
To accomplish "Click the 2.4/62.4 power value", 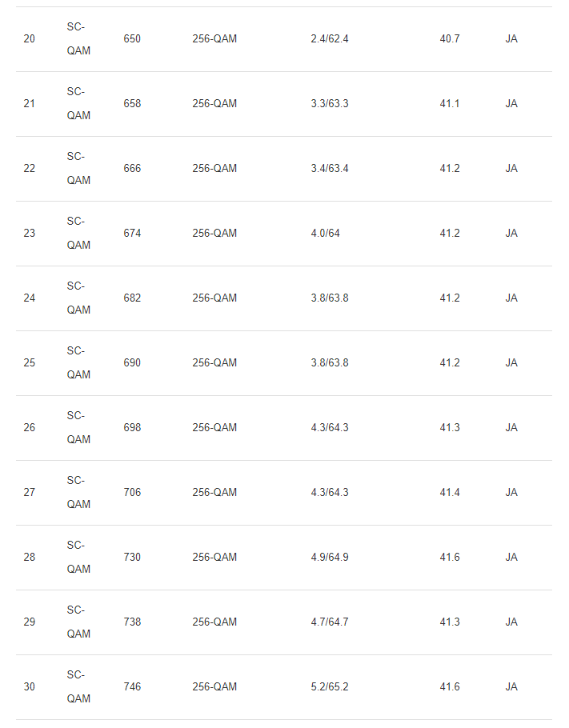I will [330, 39].
